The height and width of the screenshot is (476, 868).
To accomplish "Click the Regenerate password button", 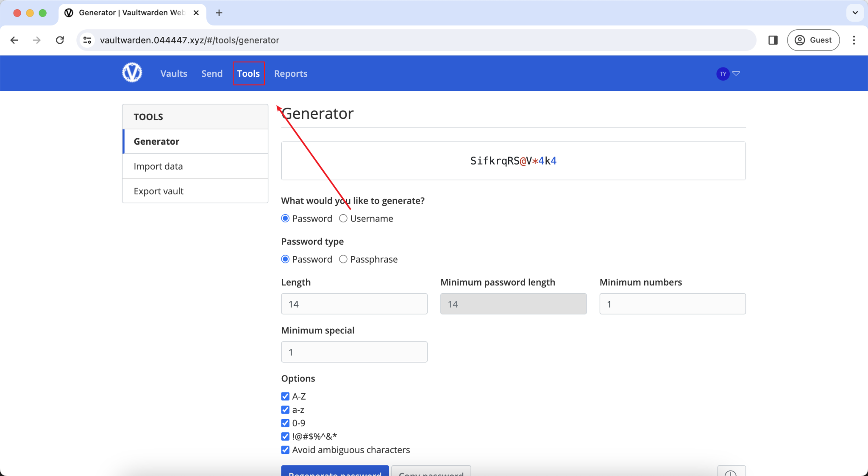I will click(x=334, y=473).
